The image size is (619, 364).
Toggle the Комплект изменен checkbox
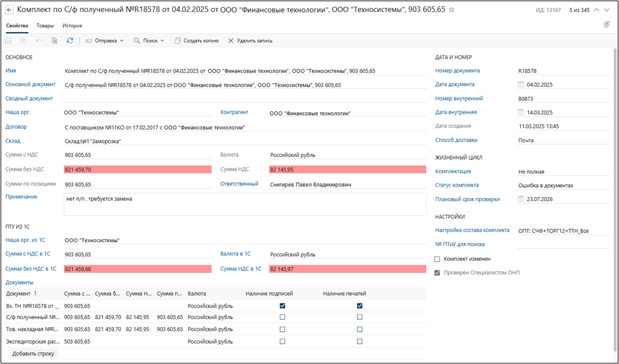tap(438, 259)
